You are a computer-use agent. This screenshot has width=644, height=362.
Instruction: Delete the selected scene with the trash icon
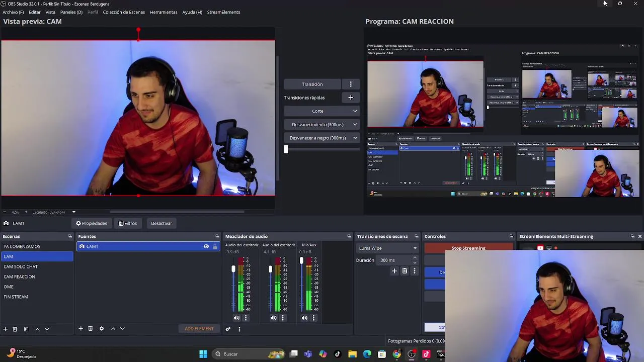click(x=15, y=329)
